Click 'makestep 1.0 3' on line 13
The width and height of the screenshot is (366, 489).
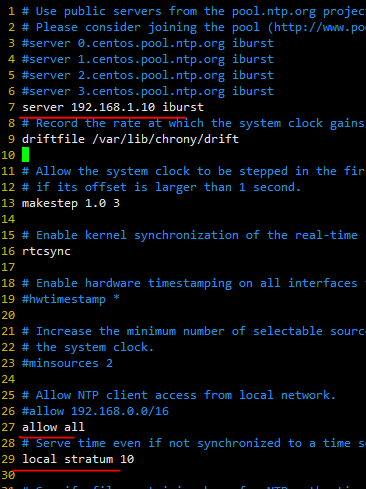point(71,203)
